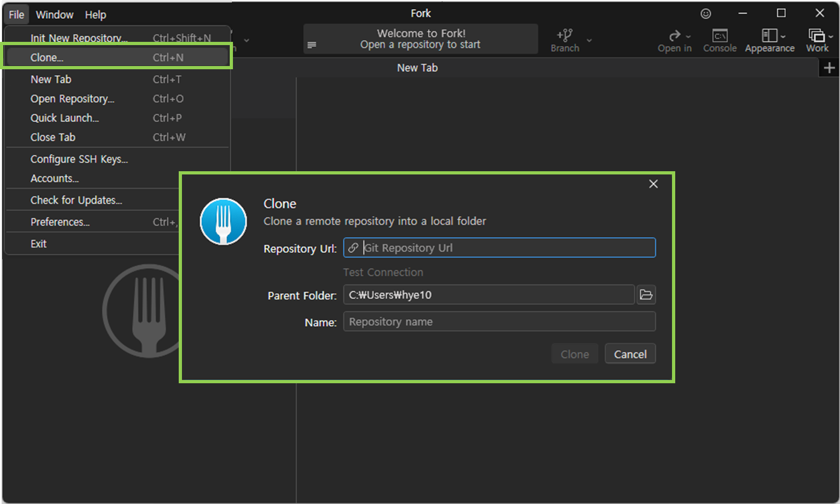This screenshot has height=504, width=840.
Task: Open Preferences... menu entry
Action: [92, 222]
